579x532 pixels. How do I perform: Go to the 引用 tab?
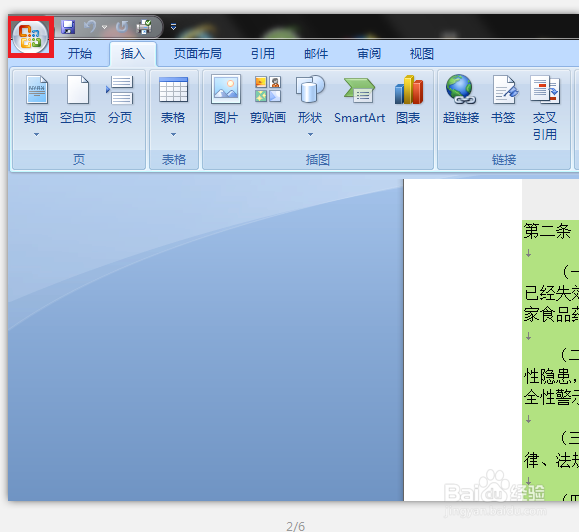263,54
